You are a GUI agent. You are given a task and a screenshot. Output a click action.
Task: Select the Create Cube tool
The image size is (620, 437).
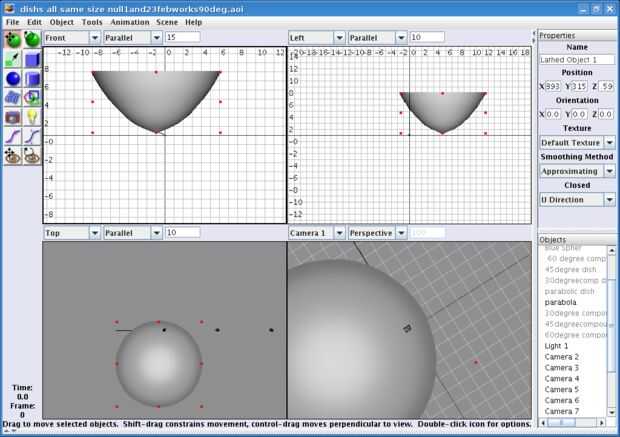click(x=32, y=59)
